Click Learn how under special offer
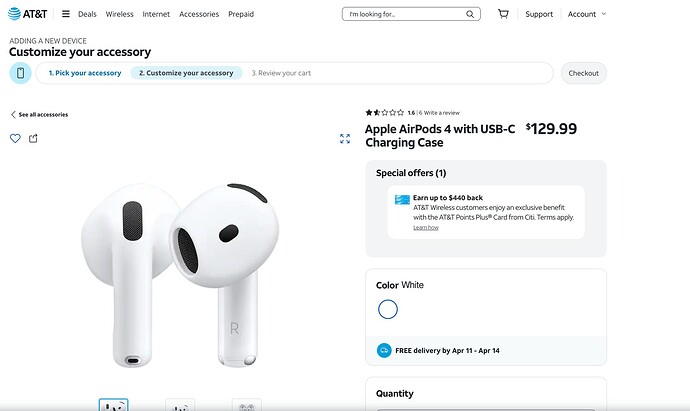 click(x=426, y=228)
